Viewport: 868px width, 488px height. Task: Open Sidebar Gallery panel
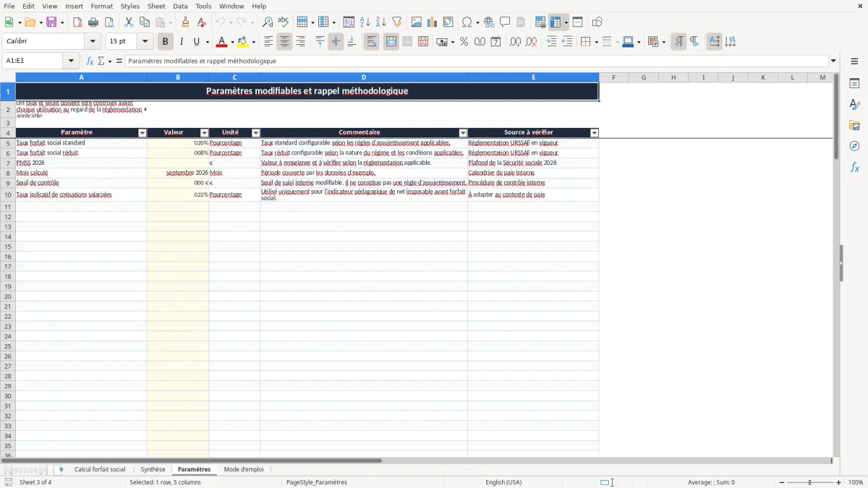[x=854, y=126]
